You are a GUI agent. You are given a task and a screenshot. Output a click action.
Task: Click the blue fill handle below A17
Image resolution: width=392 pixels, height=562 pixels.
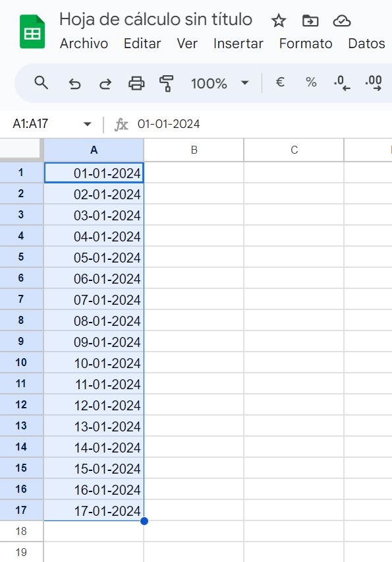144,521
